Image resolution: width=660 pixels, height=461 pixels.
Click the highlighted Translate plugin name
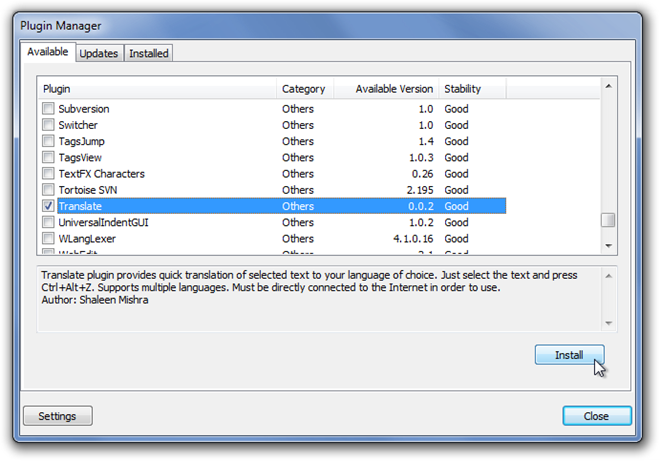(x=80, y=206)
